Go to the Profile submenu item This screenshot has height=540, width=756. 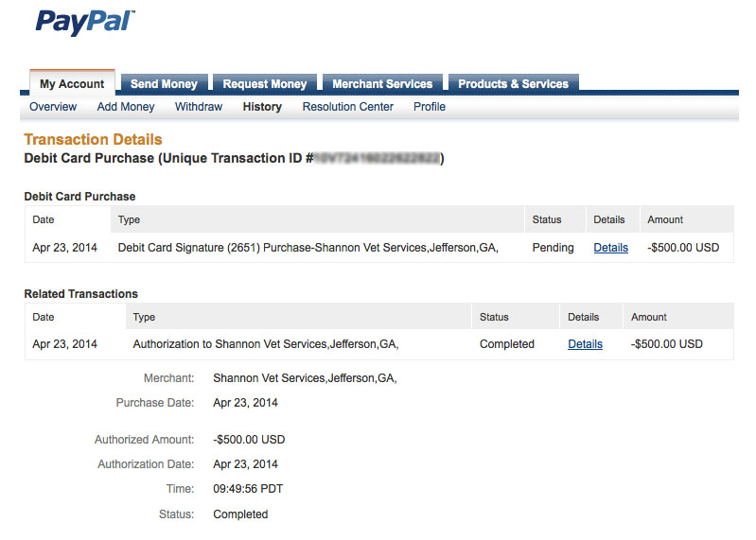point(430,107)
